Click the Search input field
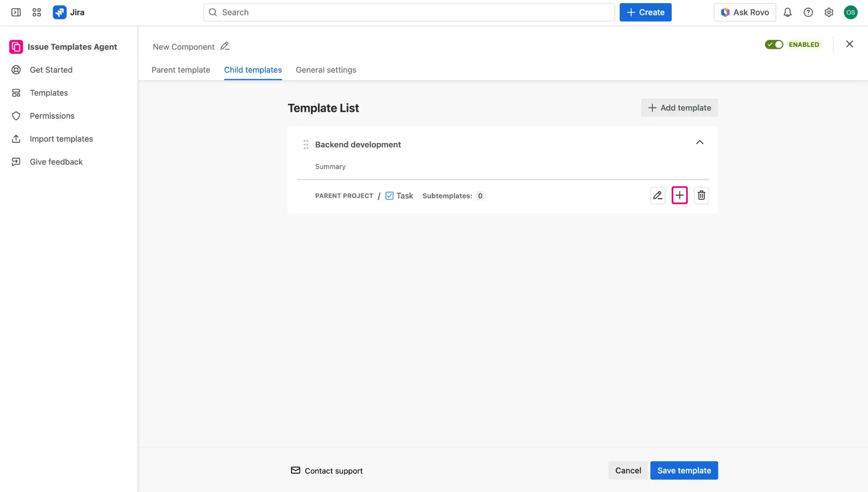The width and height of the screenshot is (868, 492). [407, 12]
